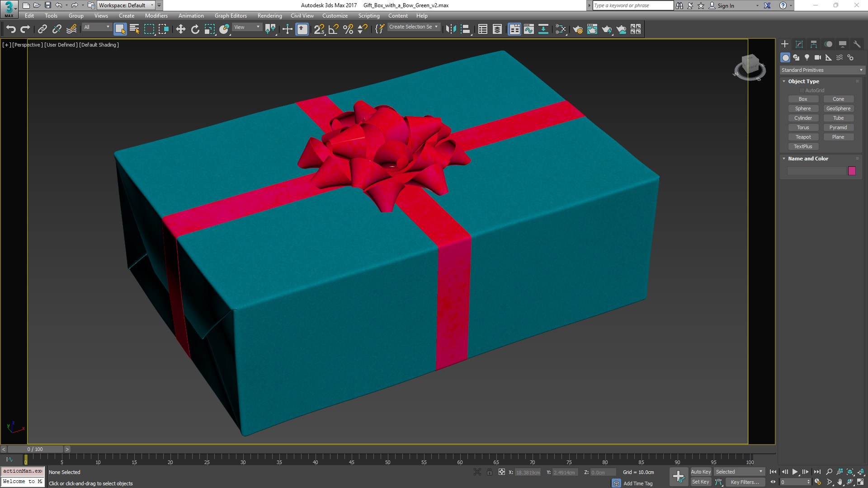Open the Rendering menu
The width and height of the screenshot is (868, 488).
tap(269, 16)
